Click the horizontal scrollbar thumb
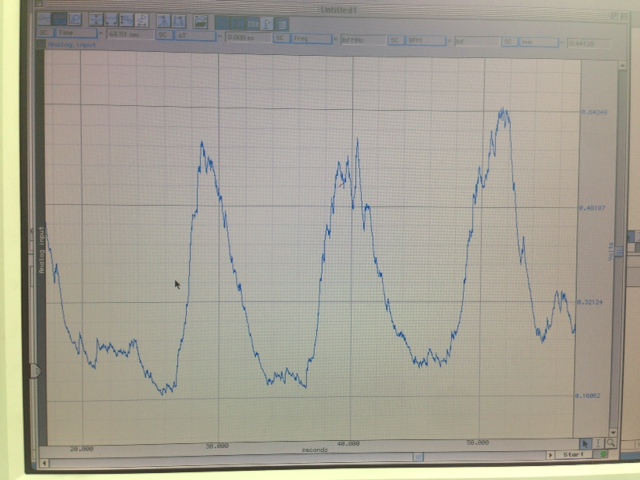The height and width of the screenshot is (480, 640). tap(418, 458)
